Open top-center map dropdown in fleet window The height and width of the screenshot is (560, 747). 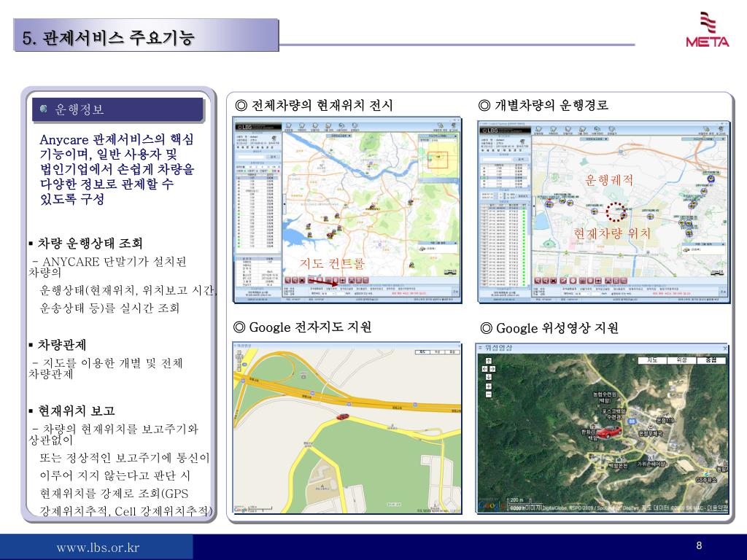pyautogui.click(x=338, y=136)
